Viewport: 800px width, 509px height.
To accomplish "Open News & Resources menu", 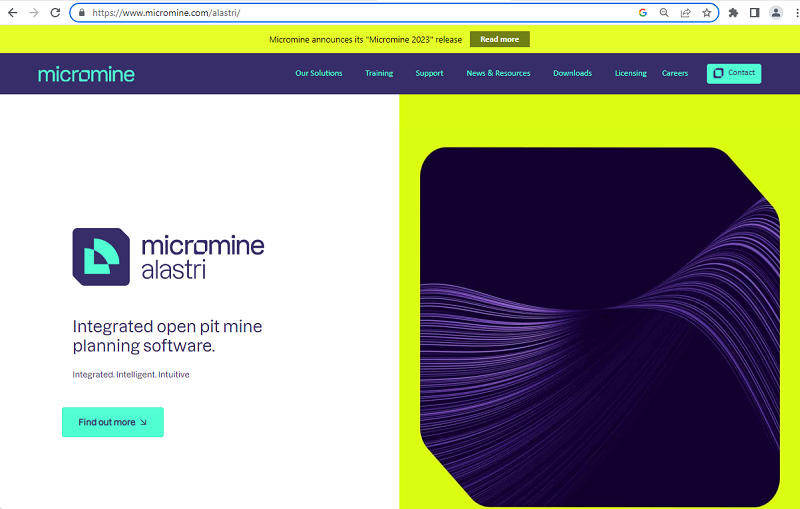I will pos(498,73).
